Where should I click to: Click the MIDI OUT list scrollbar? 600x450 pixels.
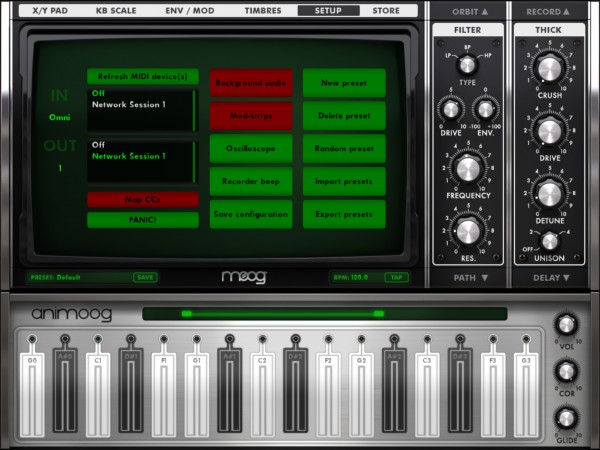(x=194, y=162)
